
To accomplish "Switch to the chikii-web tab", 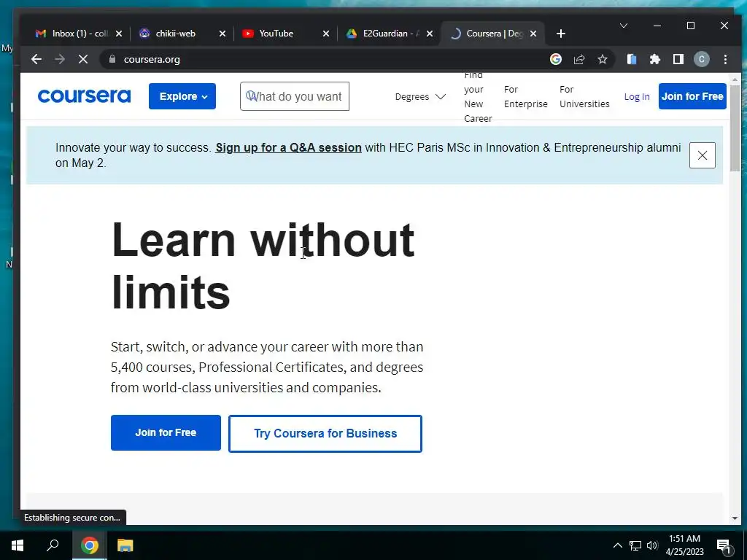I will [x=175, y=34].
